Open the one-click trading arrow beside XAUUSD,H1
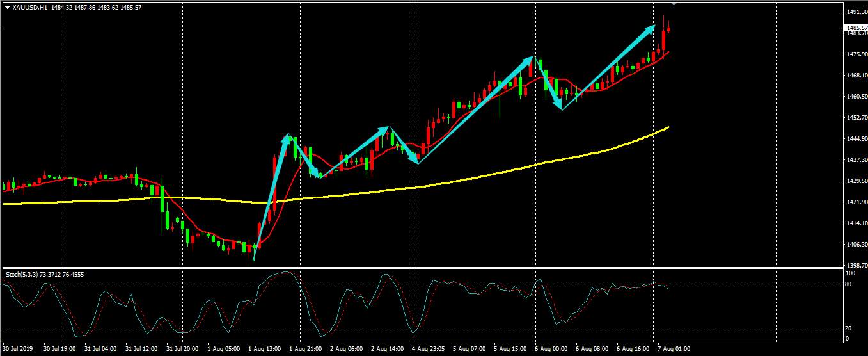This screenshot has height=356, width=868. click(x=7, y=7)
